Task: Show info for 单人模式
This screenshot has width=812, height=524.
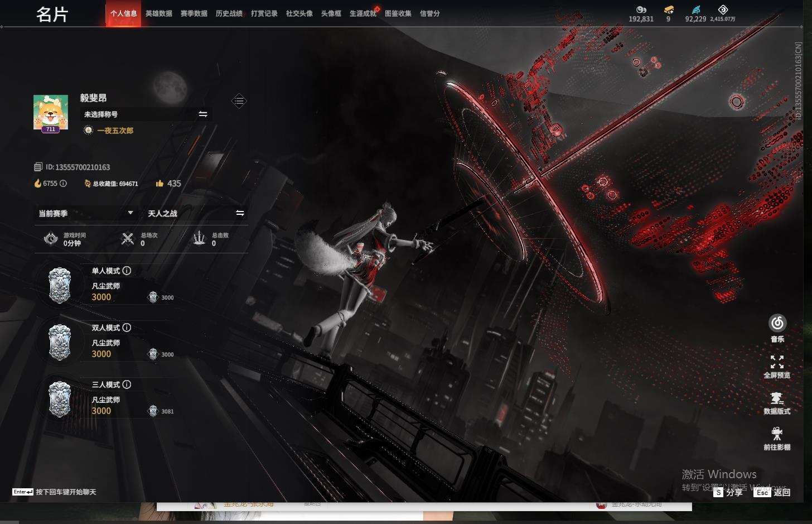Action: tap(127, 271)
